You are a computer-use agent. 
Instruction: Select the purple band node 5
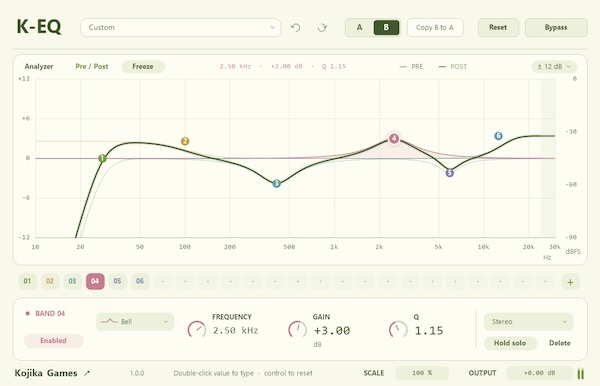pyautogui.click(x=450, y=173)
